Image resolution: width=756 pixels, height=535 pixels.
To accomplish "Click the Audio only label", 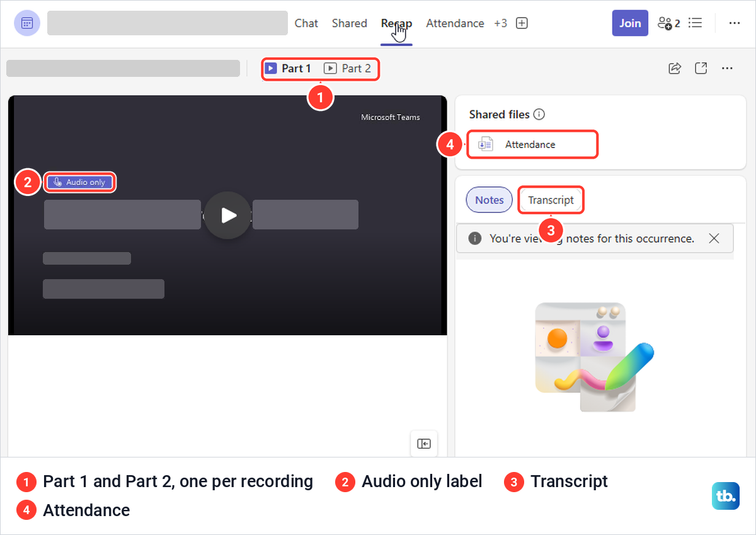I will pos(80,182).
